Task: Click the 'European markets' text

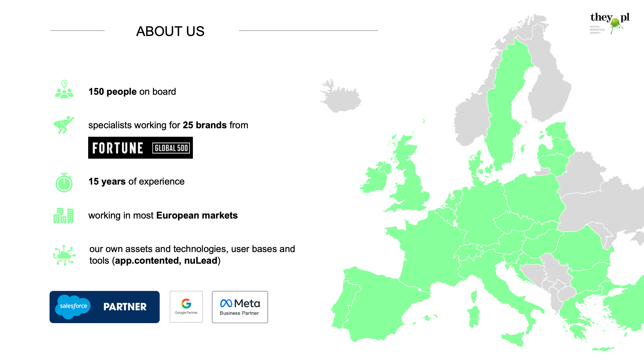Action: click(x=197, y=215)
